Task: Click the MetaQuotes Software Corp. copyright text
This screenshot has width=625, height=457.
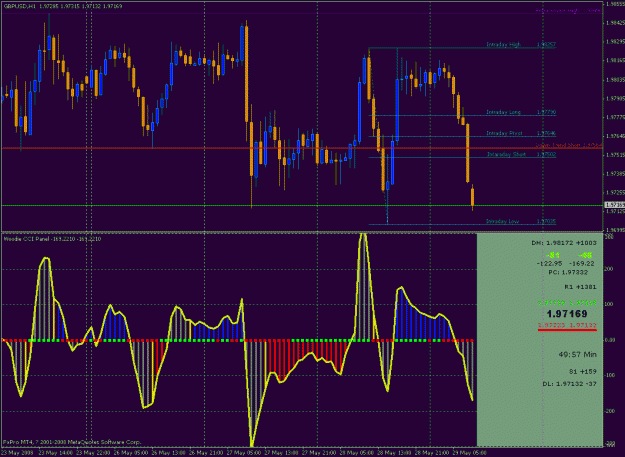Action: [72, 442]
